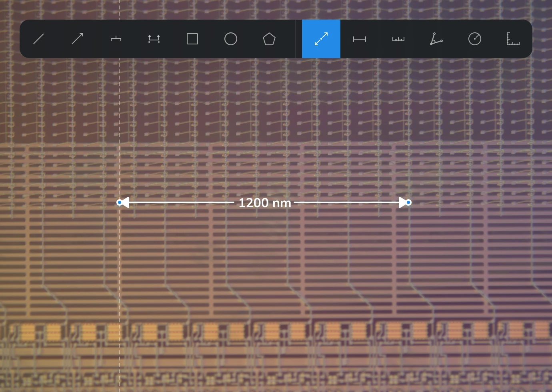Click the right arrowhead of the measurement
552x392 pixels.
(x=402, y=202)
